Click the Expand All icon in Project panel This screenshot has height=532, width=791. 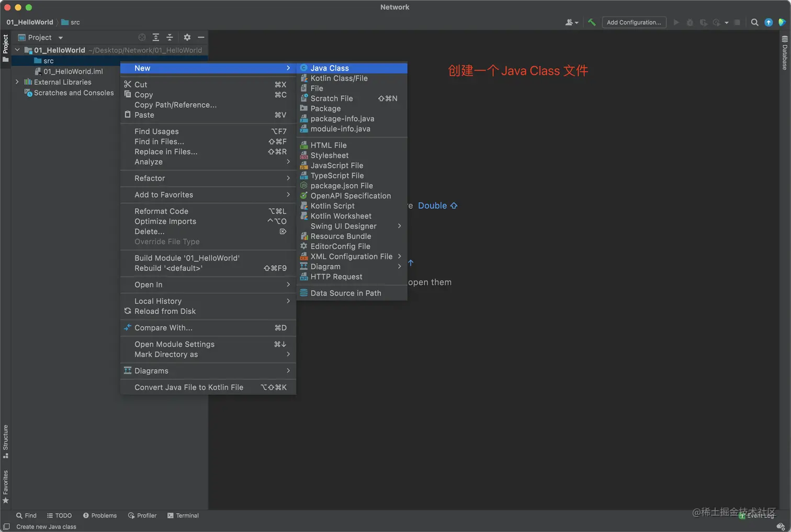pyautogui.click(x=156, y=38)
